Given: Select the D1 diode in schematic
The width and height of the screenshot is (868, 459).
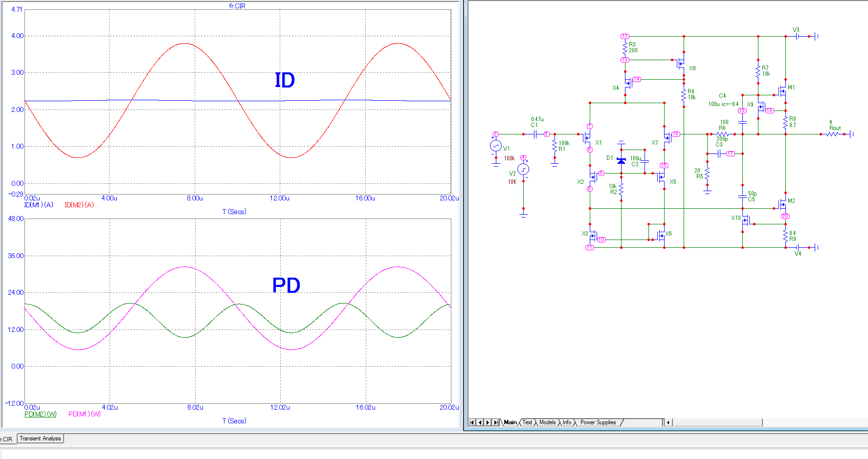Looking at the screenshot, I should coord(621,160).
